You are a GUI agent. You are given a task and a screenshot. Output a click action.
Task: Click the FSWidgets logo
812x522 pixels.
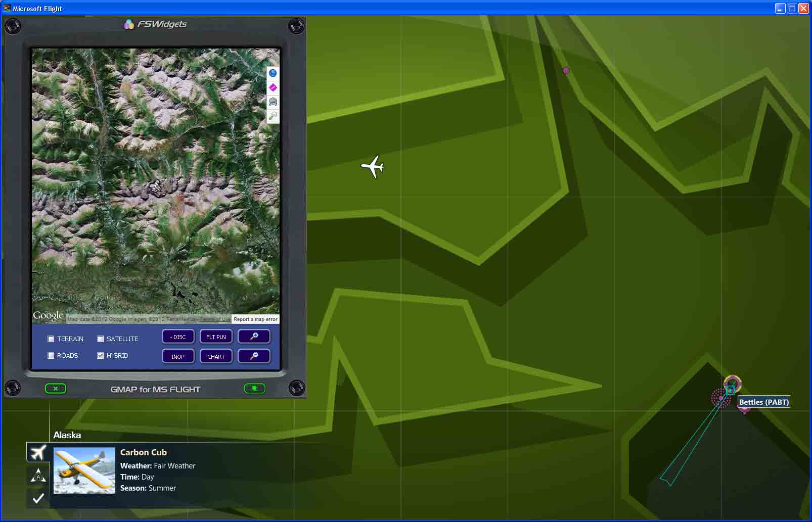point(155,24)
